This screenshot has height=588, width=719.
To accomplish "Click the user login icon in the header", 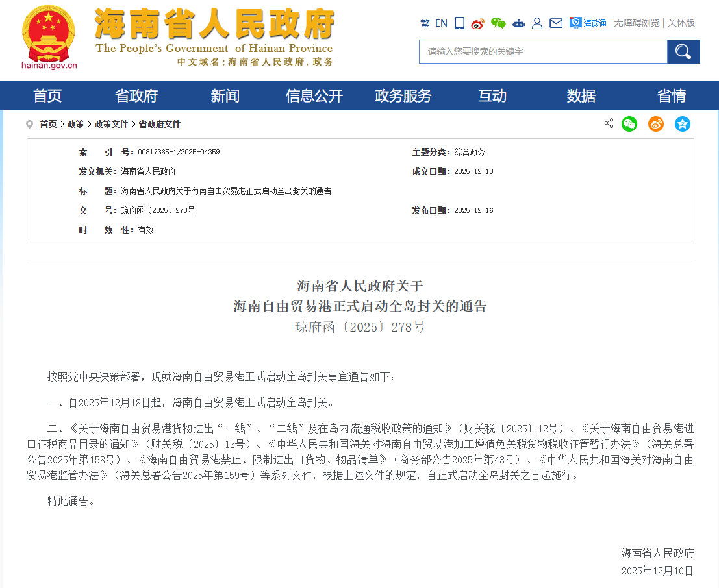I will tap(537, 23).
